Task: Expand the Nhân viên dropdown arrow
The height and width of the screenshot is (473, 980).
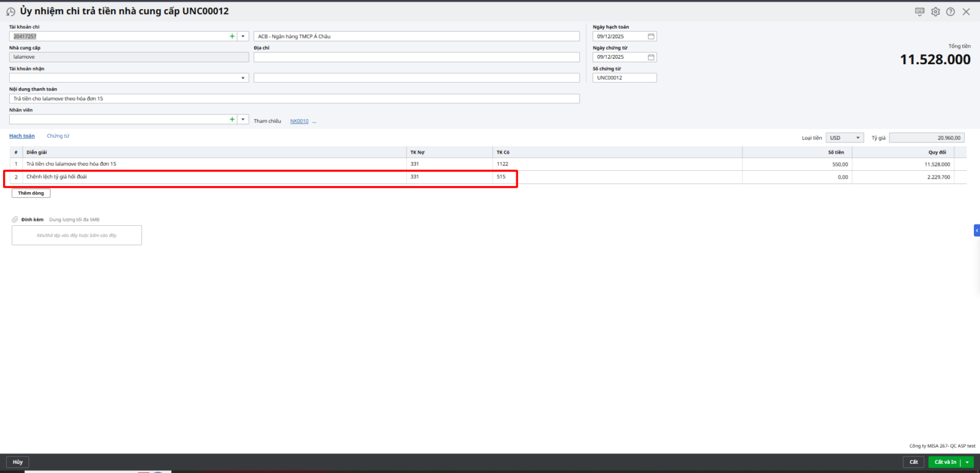Action: [243, 119]
